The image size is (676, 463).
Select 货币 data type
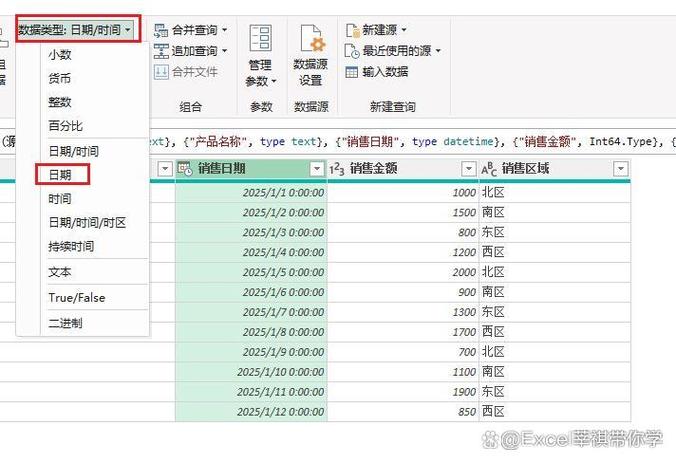tap(60, 78)
